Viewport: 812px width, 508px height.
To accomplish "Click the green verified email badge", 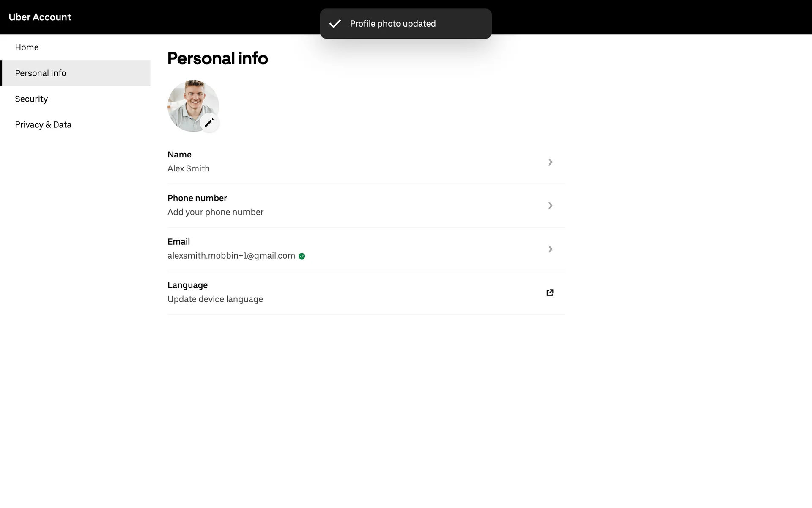I will pyautogui.click(x=302, y=256).
